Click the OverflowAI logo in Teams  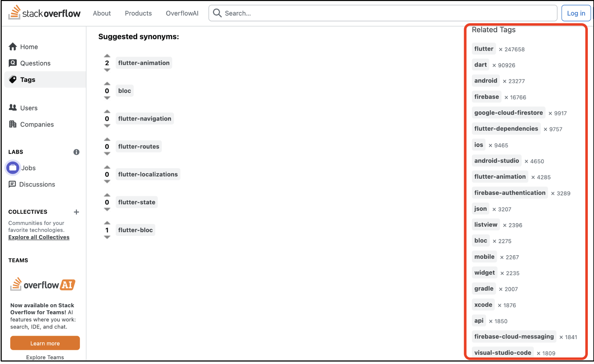pyautogui.click(x=43, y=284)
